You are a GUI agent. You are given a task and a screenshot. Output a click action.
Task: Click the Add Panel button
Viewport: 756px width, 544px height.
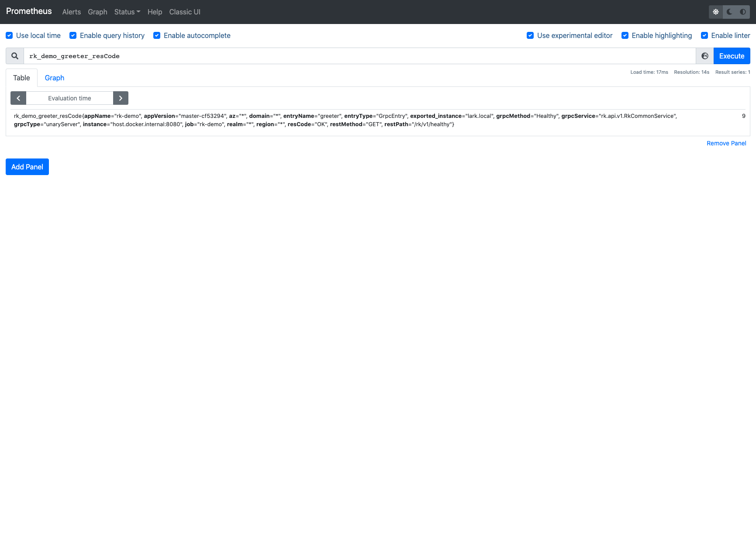point(27,167)
